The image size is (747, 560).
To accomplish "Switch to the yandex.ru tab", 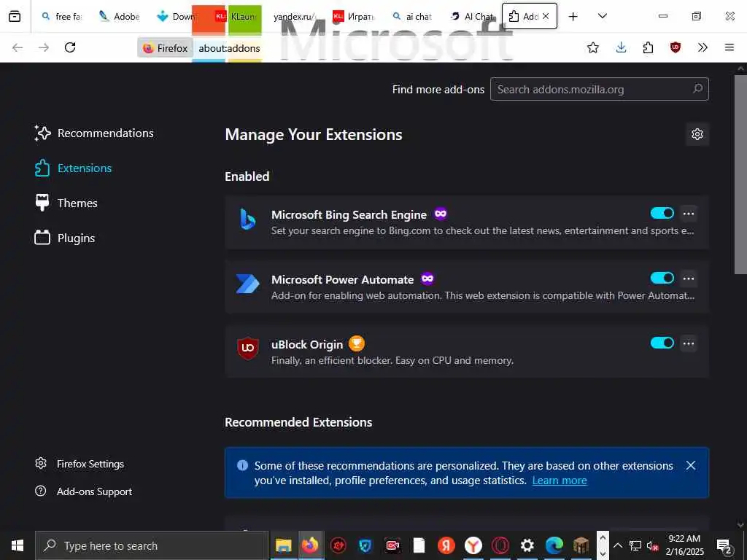I will tap(293, 17).
